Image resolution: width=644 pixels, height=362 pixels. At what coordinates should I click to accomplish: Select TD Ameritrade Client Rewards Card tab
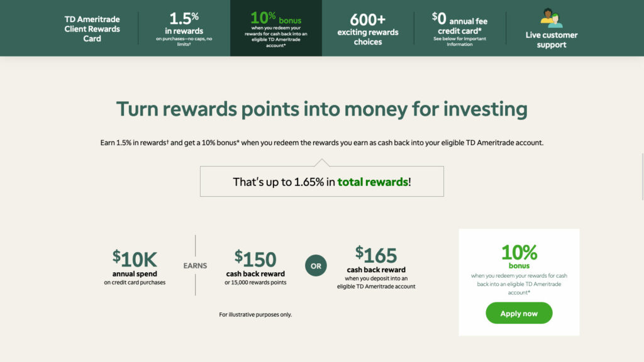click(92, 29)
